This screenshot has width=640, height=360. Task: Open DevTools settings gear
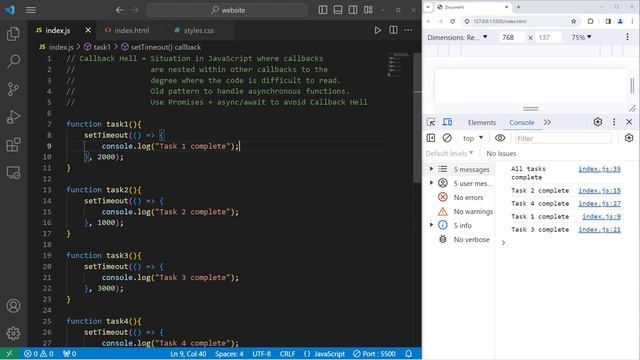click(x=598, y=122)
